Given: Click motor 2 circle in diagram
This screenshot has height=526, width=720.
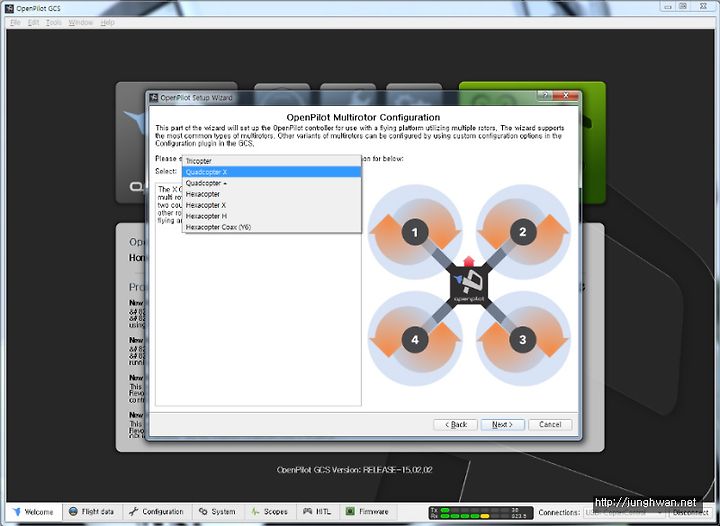Looking at the screenshot, I should 523,232.
